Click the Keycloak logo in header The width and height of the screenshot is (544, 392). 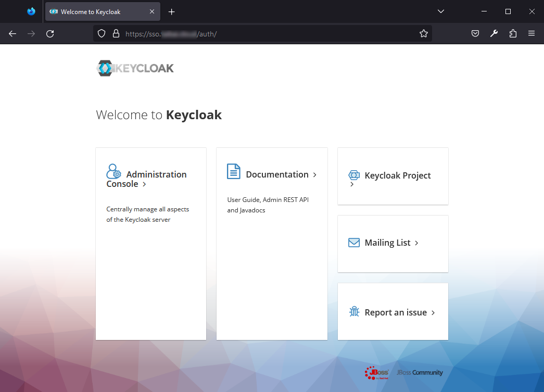click(x=135, y=68)
